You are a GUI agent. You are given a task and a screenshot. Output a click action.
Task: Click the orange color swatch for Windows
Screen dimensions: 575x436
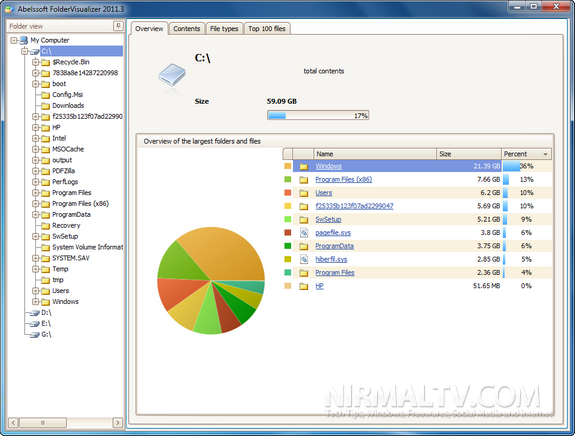288,166
